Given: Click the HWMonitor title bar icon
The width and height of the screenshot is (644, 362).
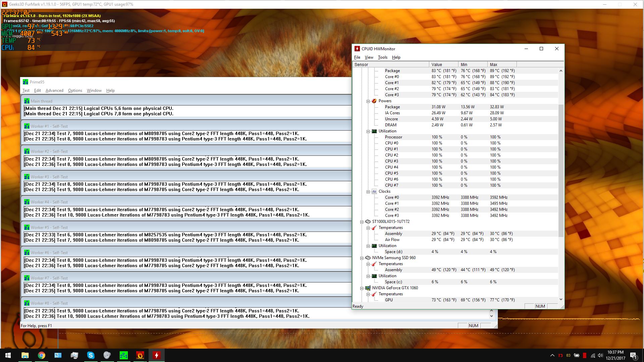Looking at the screenshot, I should [357, 49].
